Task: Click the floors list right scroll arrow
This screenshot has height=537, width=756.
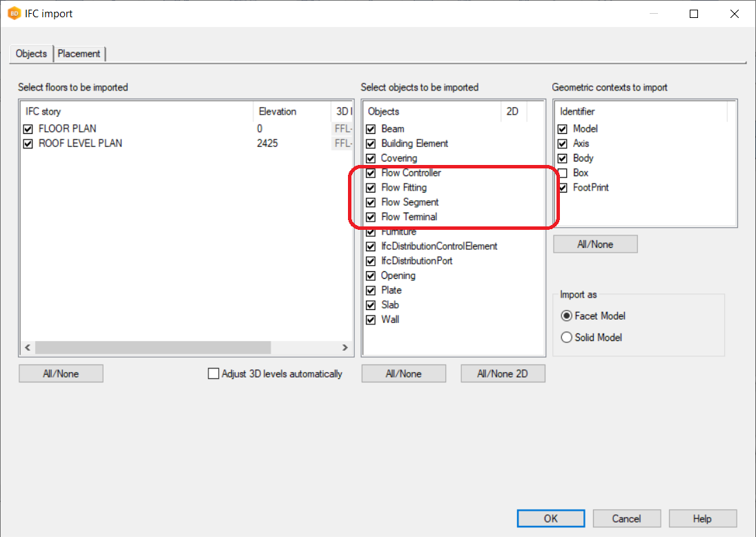Action: (x=345, y=348)
